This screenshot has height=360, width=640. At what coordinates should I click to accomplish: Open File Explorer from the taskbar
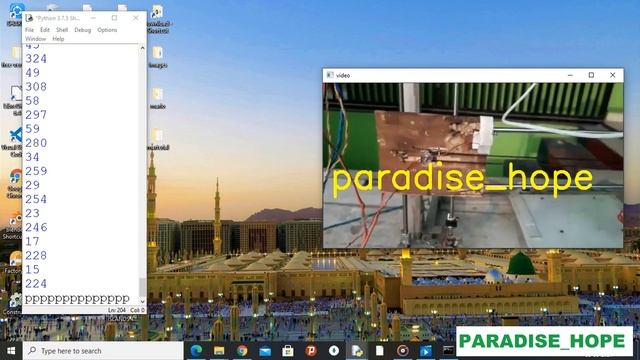click(x=219, y=351)
